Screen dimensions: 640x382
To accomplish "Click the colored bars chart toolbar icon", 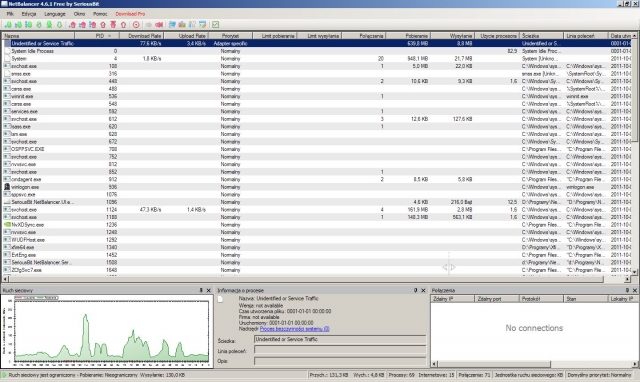I will 182,25.
